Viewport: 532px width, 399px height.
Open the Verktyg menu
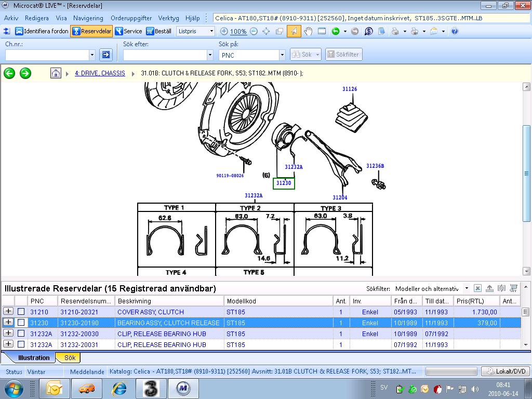click(169, 18)
